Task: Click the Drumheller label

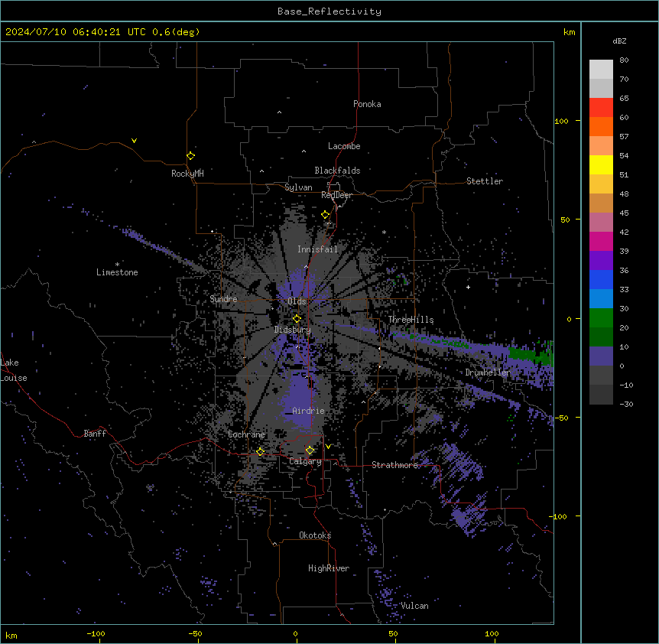Action: pos(488,372)
